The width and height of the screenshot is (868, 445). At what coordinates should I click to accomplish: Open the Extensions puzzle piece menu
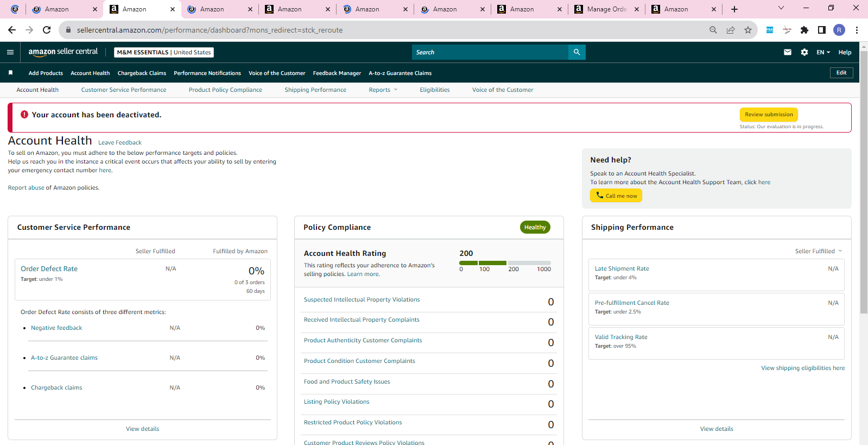point(804,30)
